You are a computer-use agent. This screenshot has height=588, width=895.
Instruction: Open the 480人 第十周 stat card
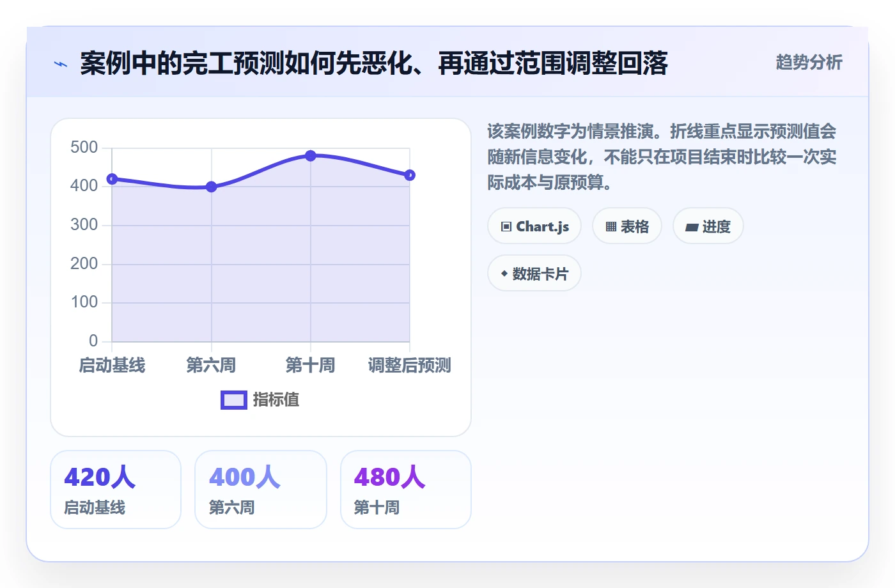[406, 490]
